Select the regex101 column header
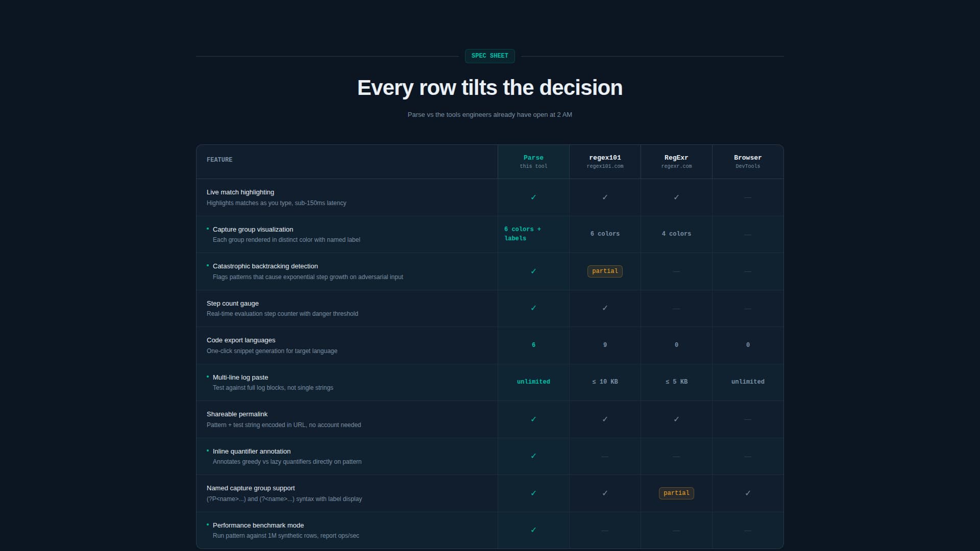 click(x=605, y=162)
